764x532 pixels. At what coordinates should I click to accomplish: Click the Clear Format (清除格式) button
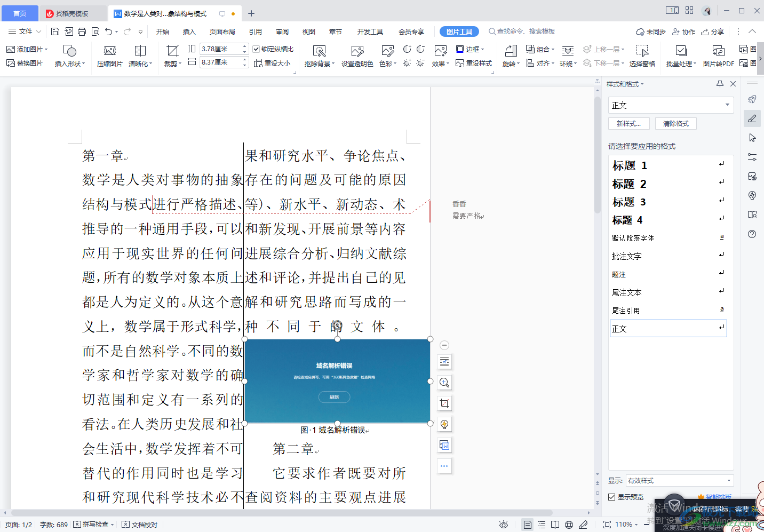[676, 123]
